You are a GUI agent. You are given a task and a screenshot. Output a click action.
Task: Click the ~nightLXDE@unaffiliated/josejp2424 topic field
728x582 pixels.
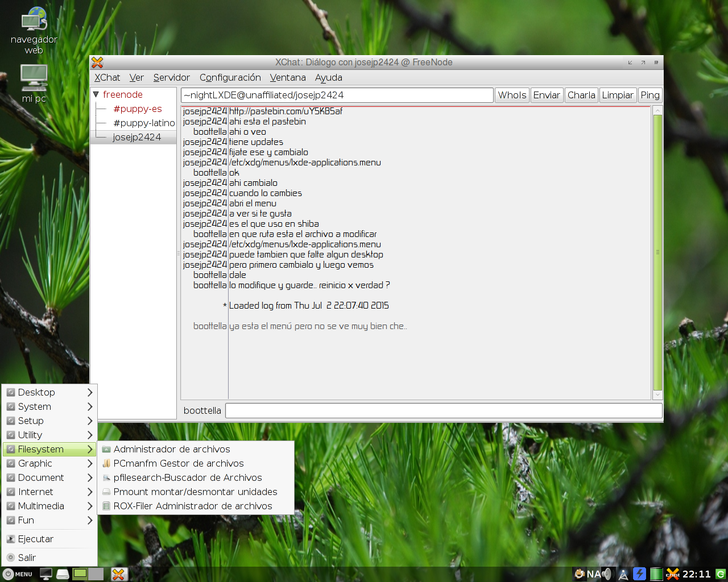[x=337, y=95]
